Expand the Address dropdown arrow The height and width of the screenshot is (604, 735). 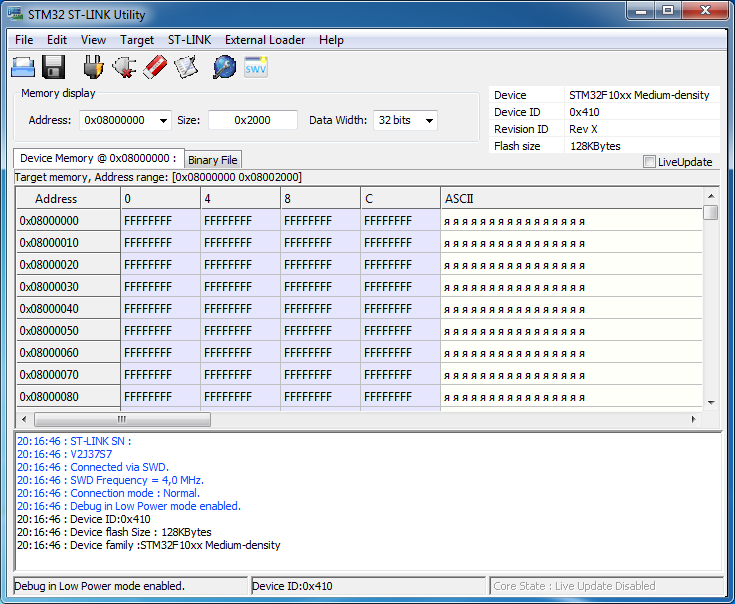(163, 120)
